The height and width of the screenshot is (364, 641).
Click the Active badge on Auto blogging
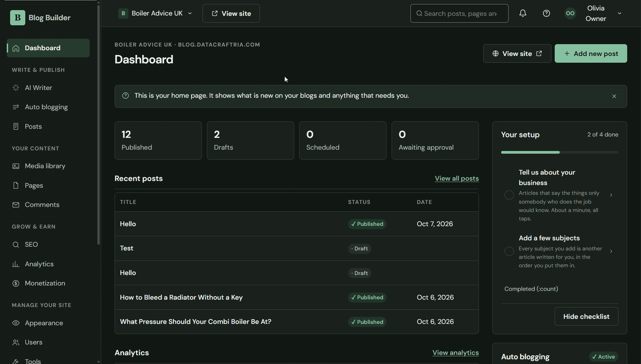tap(603, 357)
